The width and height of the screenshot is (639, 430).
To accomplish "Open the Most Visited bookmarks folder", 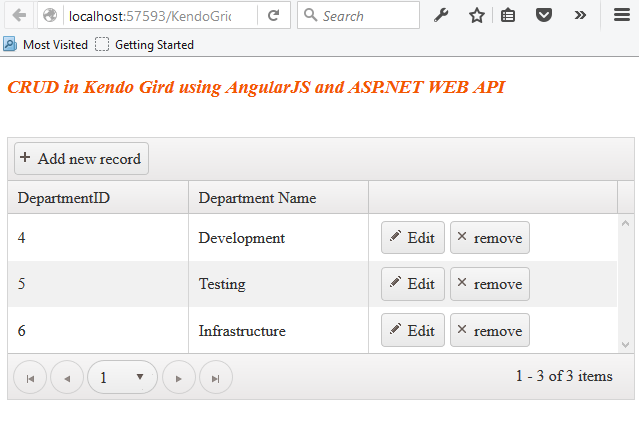I will (x=46, y=44).
